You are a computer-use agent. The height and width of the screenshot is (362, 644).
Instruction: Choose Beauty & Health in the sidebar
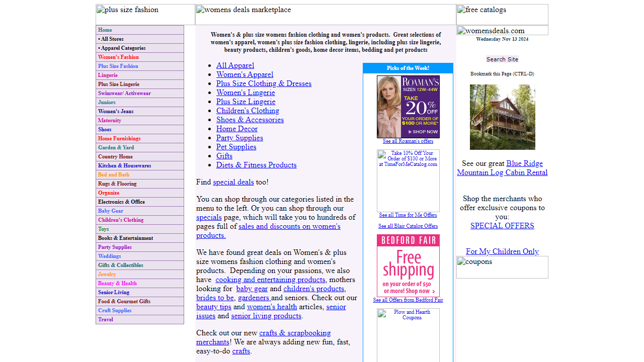117,284
